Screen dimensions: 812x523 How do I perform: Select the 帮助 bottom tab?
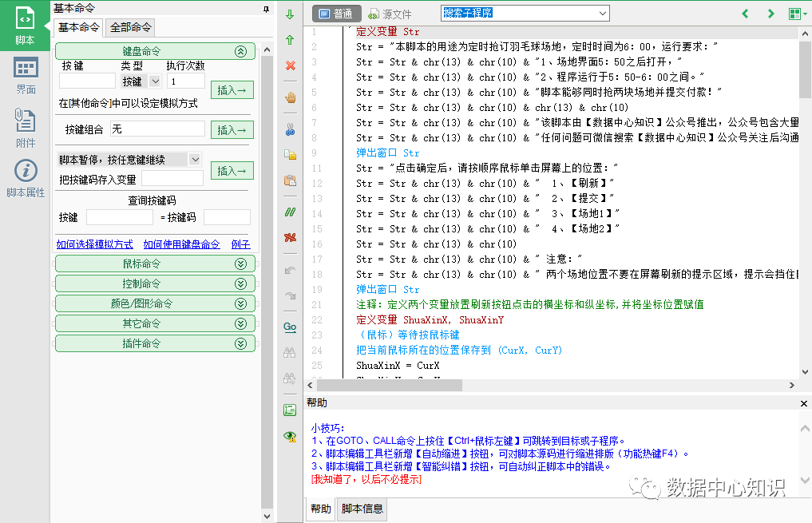(x=320, y=509)
